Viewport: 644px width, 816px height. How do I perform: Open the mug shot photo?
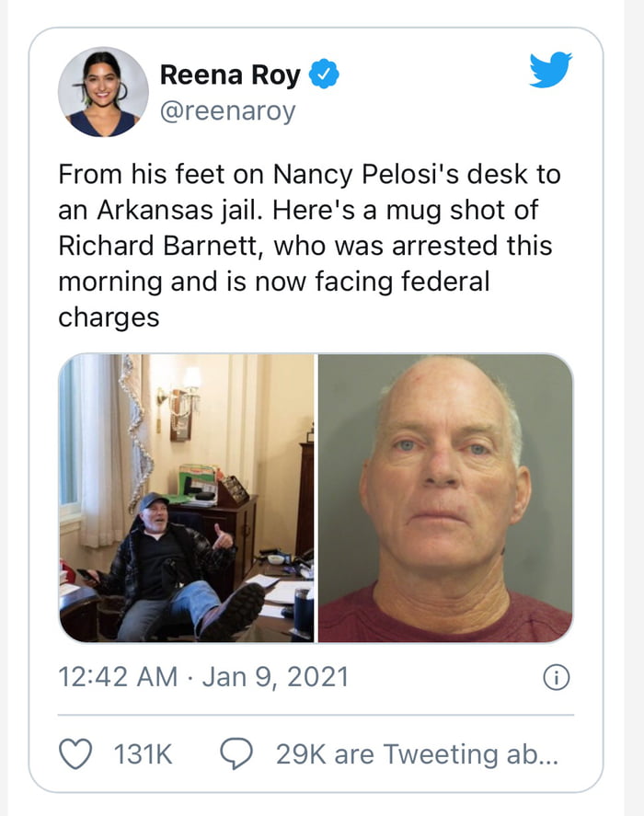[445, 498]
